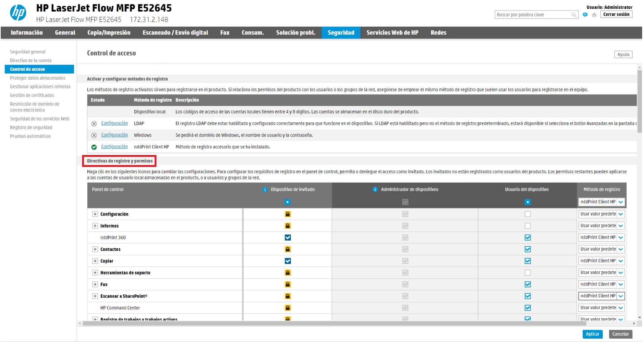Screen dimensions: 644x342
Task: Click info icon beside Dispositivo de invitado
Action: pyautogui.click(x=265, y=190)
